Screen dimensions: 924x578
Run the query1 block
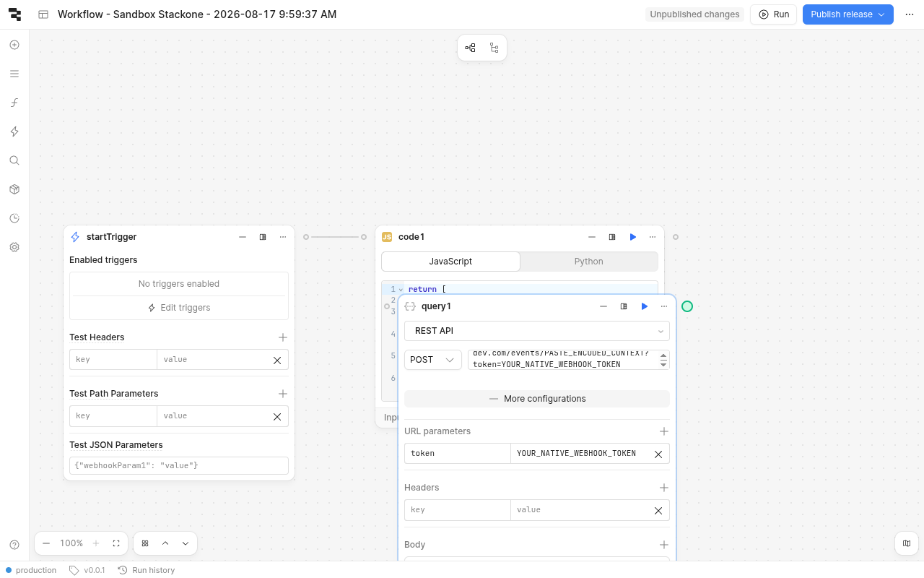point(645,306)
